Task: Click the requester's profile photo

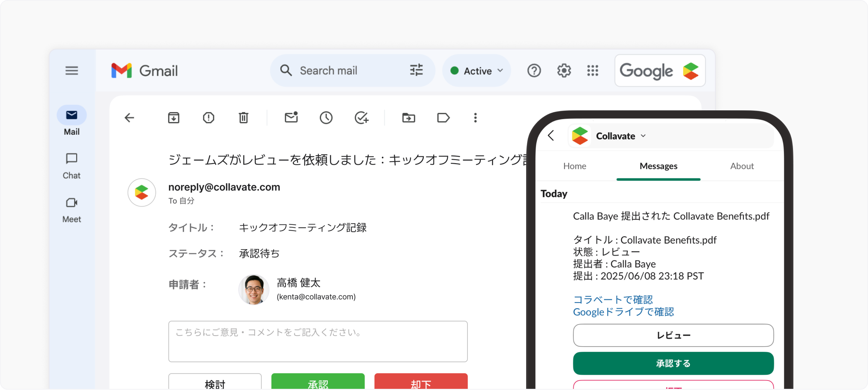Action: tap(254, 290)
